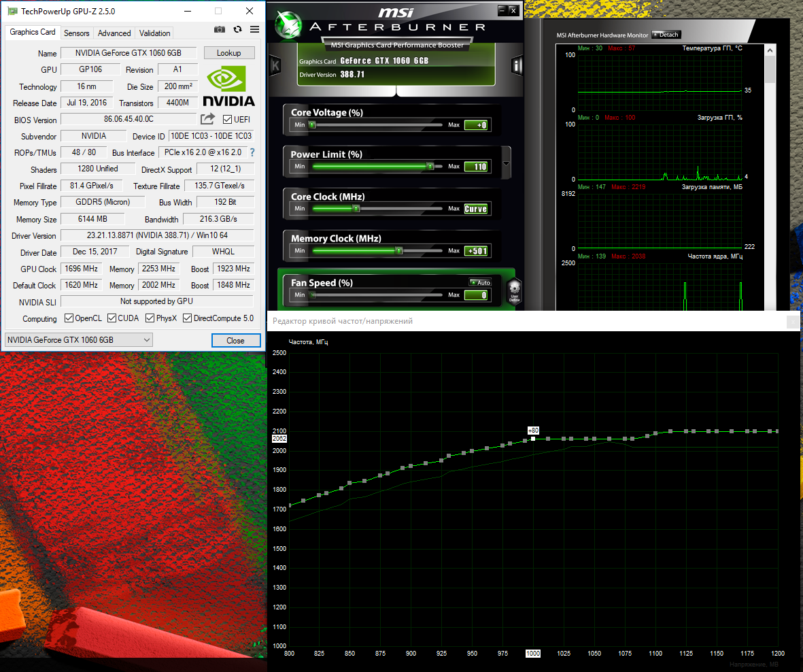
Task: Click the Bus Interface question mark
Action: [252, 152]
